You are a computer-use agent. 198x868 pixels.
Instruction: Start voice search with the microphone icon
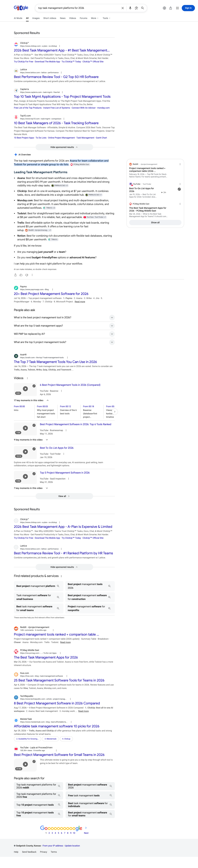(x=130, y=8)
